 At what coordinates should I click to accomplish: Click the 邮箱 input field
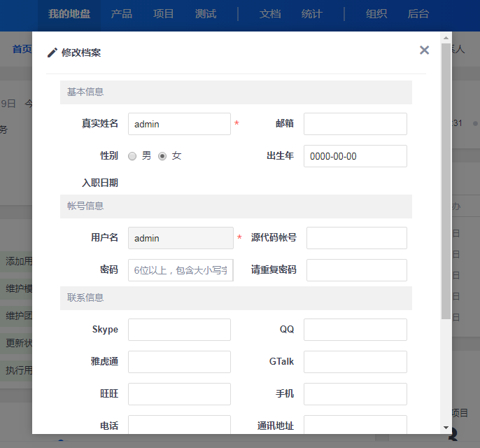pos(355,124)
